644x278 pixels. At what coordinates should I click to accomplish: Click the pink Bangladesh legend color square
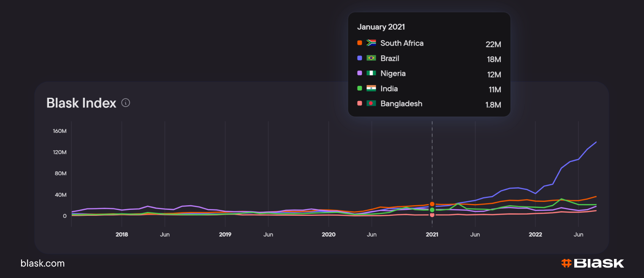(360, 104)
